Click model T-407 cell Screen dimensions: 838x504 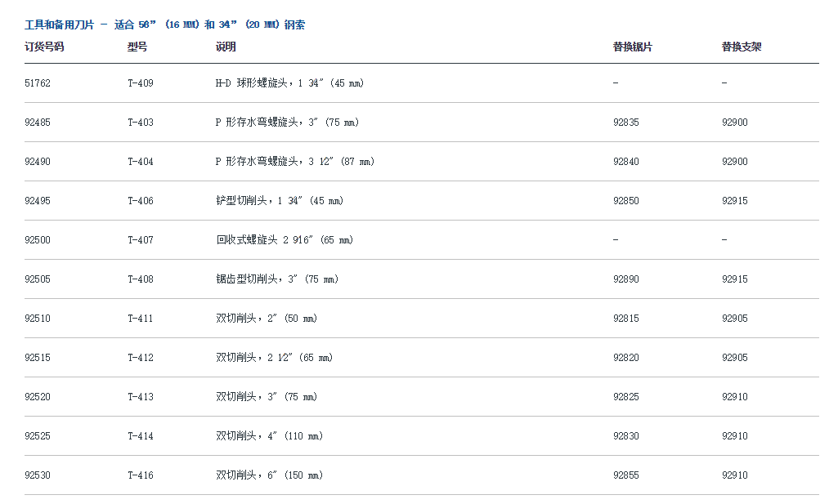(140, 240)
